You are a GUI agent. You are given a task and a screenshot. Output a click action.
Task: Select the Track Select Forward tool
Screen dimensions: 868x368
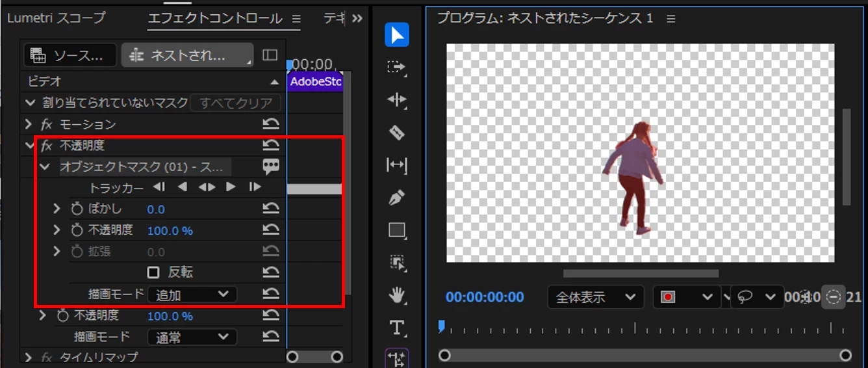point(396,67)
